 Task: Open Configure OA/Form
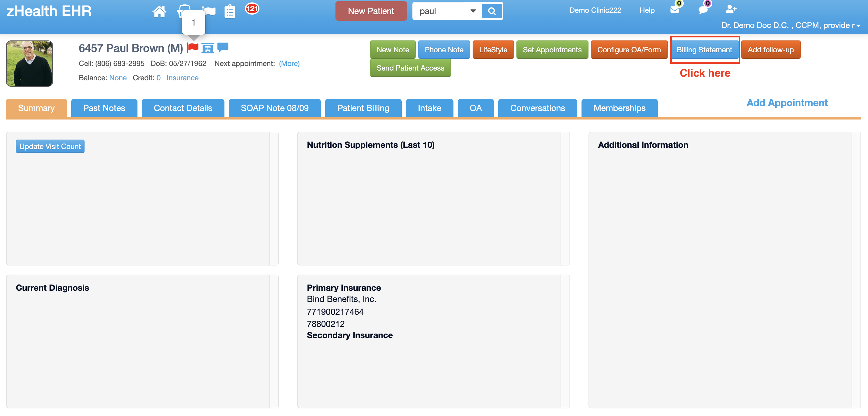pos(629,50)
